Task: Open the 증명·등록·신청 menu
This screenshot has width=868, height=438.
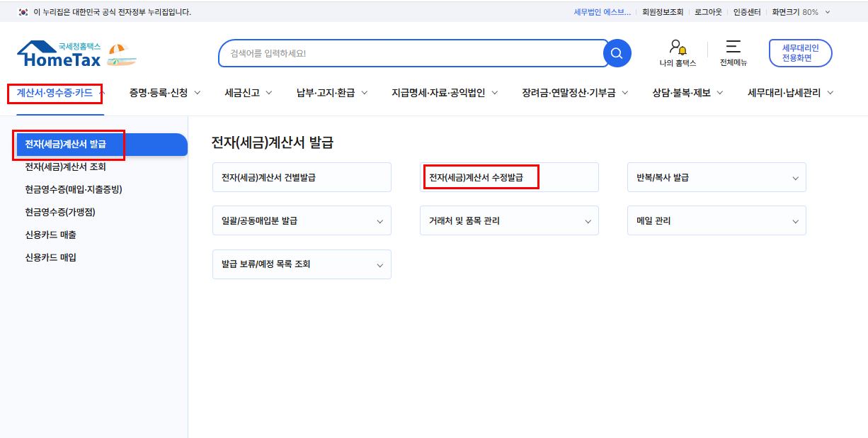Action: coord(164,93)
